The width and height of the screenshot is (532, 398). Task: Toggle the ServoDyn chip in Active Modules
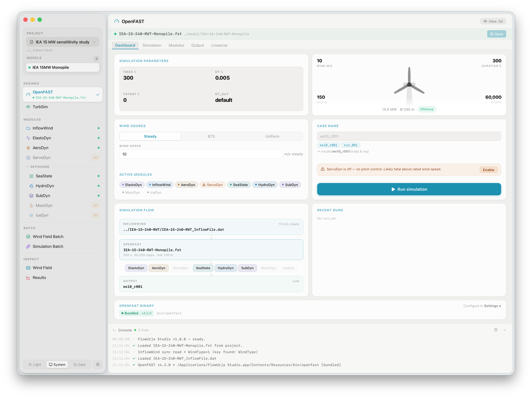click(212, 185)
